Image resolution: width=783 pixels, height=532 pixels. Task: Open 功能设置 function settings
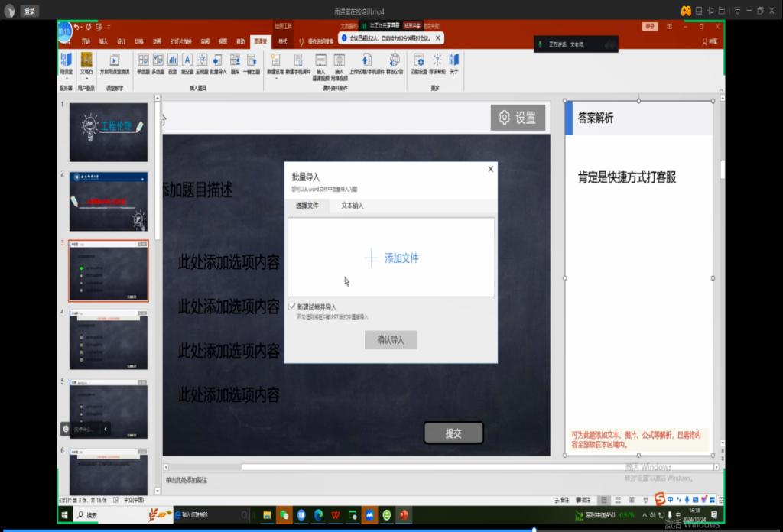point(418,64)
